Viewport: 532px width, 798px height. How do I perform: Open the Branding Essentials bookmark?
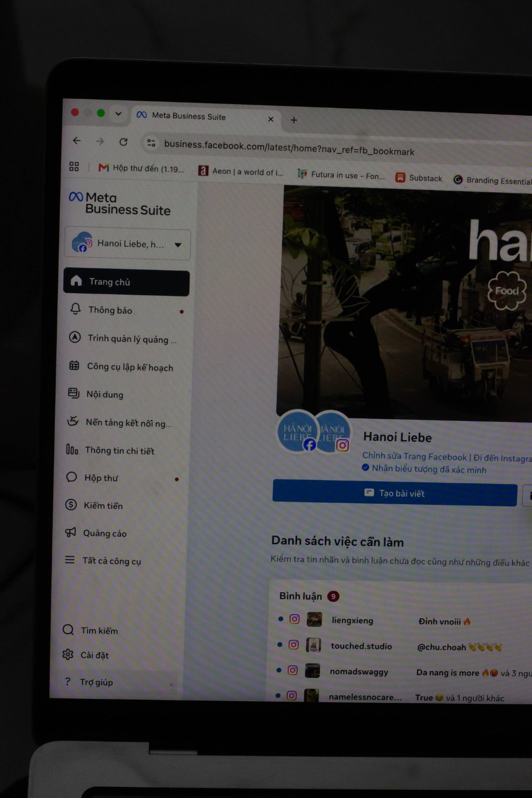pyautogui.click(x=492, y=180)
